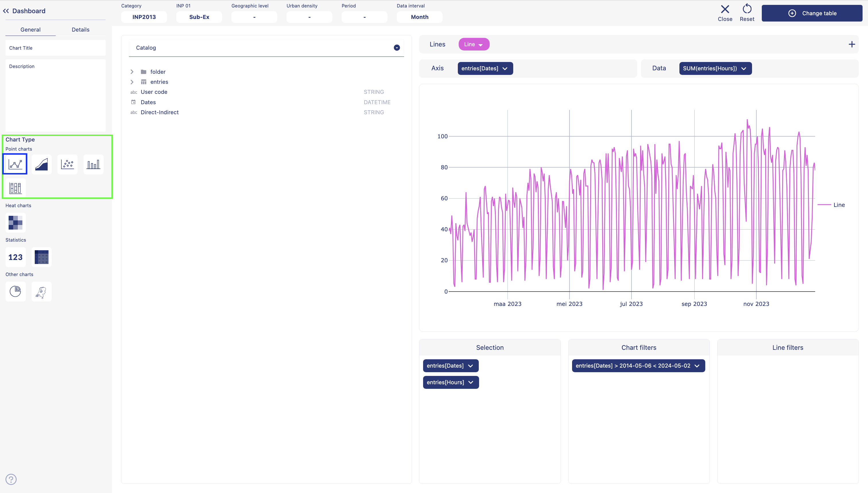
Task: Toggle the Line legend entry in chart
Action: pos(838,205)
